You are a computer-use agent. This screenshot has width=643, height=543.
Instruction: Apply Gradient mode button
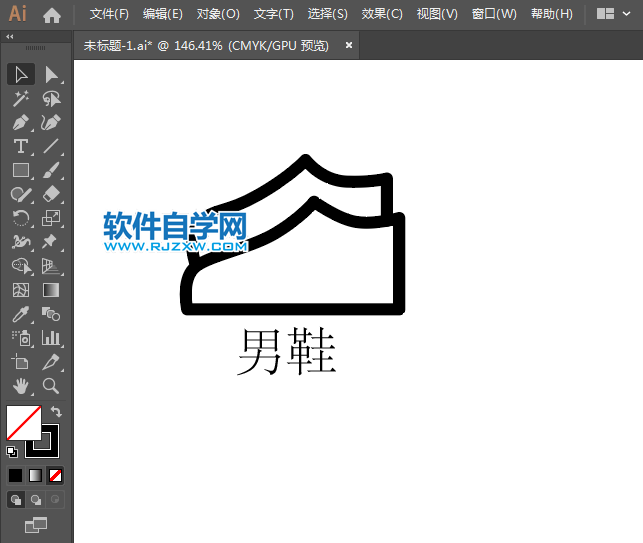35,475
